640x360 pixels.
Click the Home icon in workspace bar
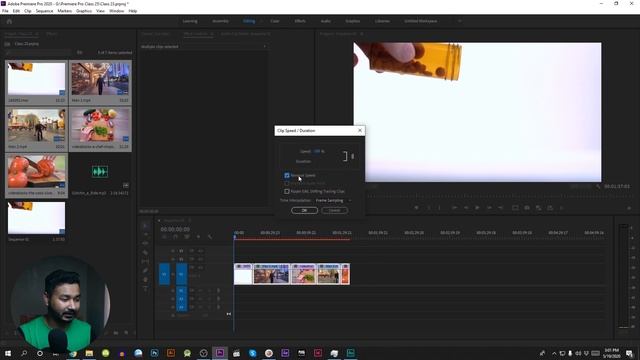tap(9, 21)
